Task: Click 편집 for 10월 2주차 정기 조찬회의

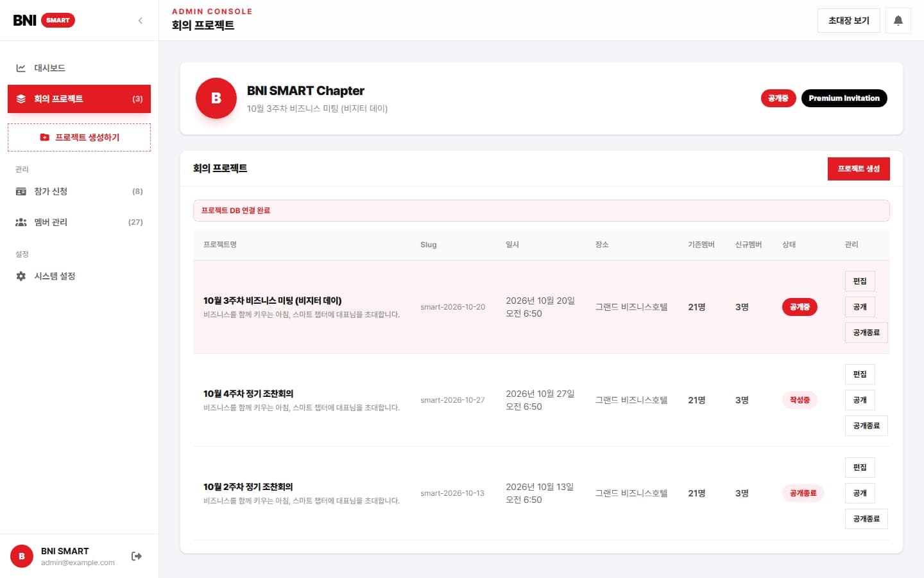Action: point(860,468)
